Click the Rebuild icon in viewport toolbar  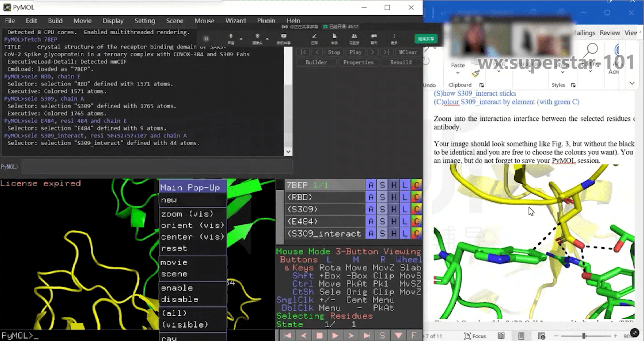400,62
